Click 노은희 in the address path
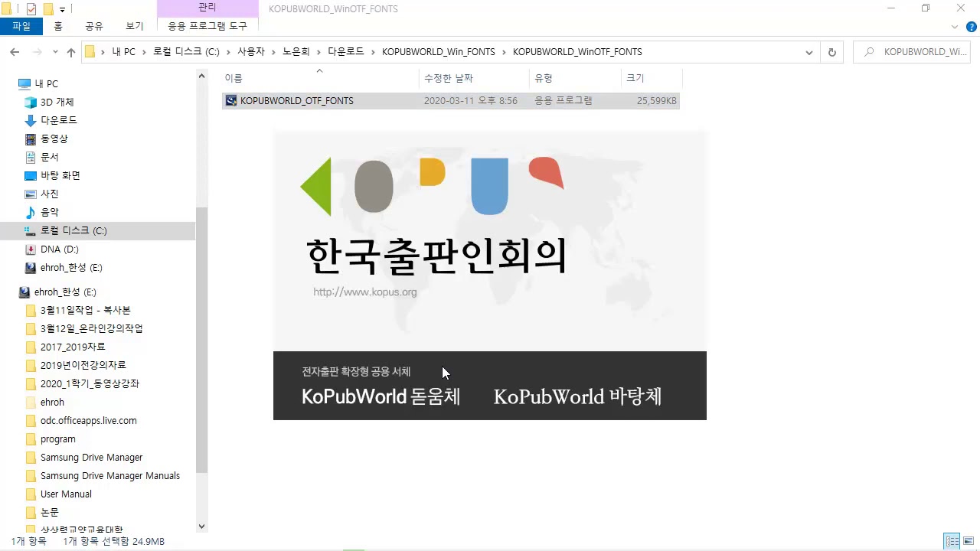The image size is (980, 551). click(296, 52)
